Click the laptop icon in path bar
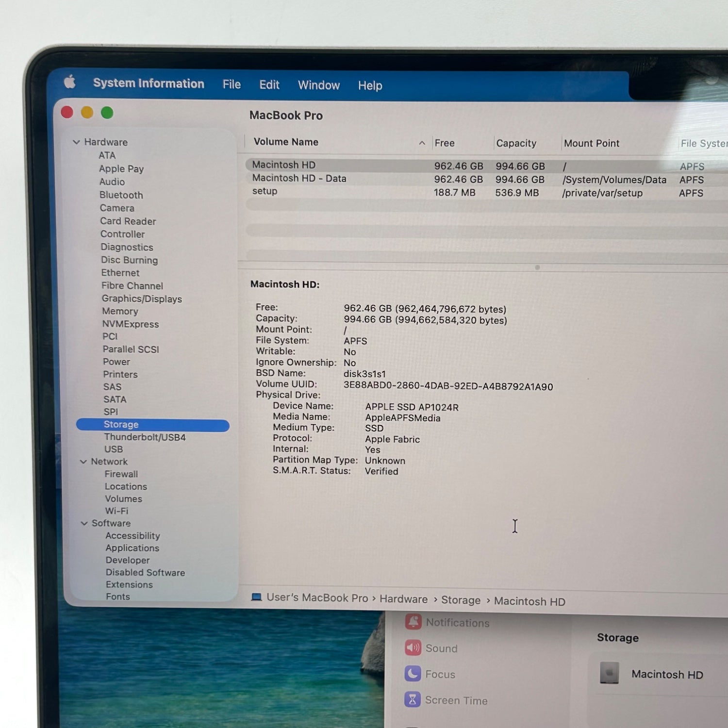Image resolution: width=728 pixels, height=728 pixels. click(256, 597)
